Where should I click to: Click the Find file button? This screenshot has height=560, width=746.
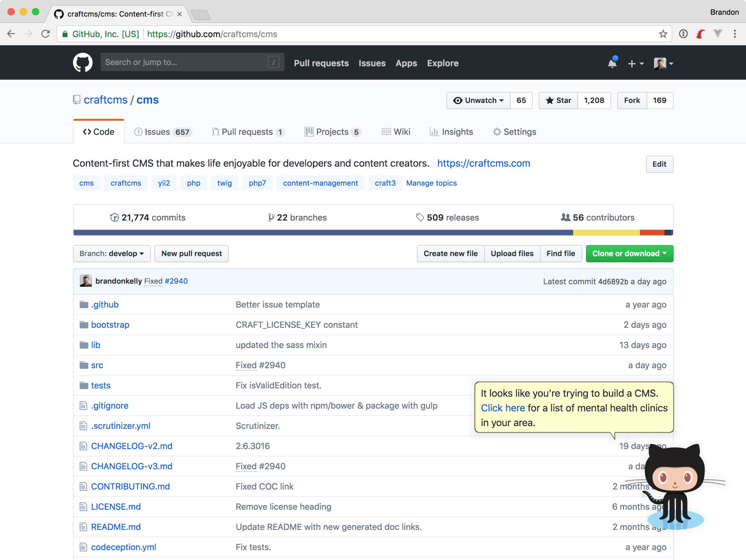(x=561, y=253)
